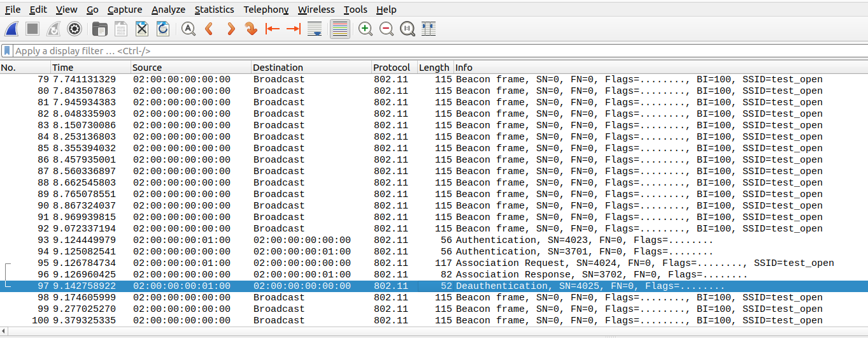Open capture options gear icon

(x=75, y=29)
